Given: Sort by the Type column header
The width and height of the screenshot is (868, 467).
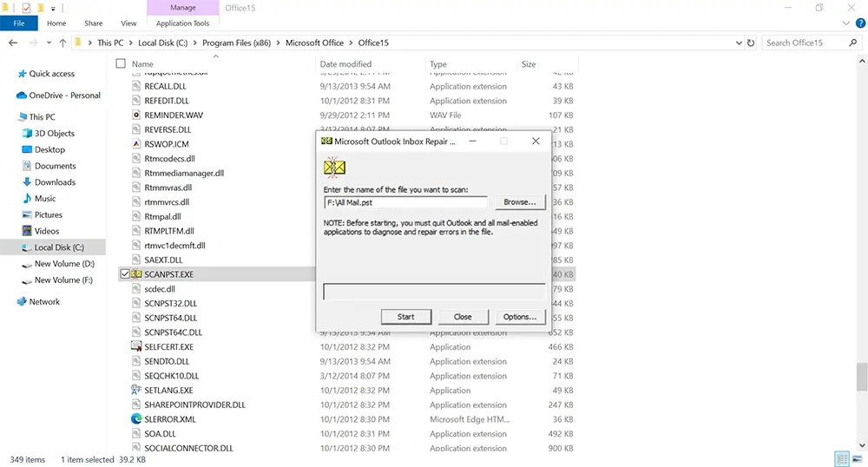Looking at the screenshot, I should point(437,63).
